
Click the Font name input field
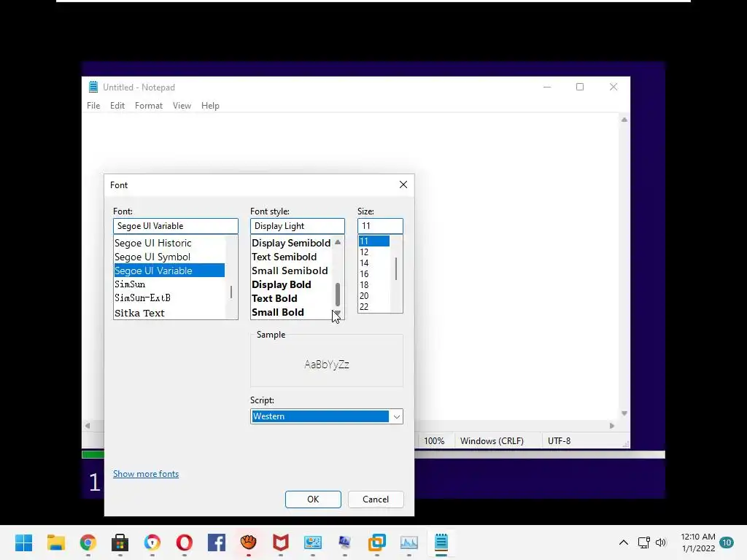175,226
